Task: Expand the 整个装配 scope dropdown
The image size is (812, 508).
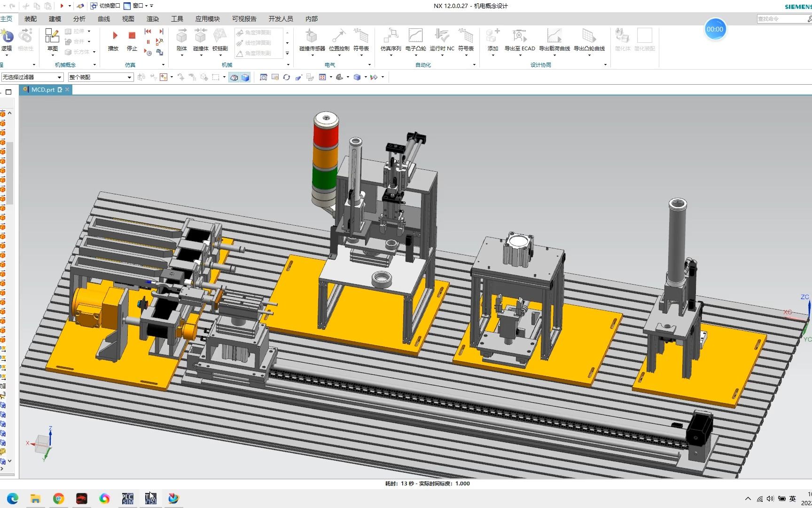Action: 101,77
